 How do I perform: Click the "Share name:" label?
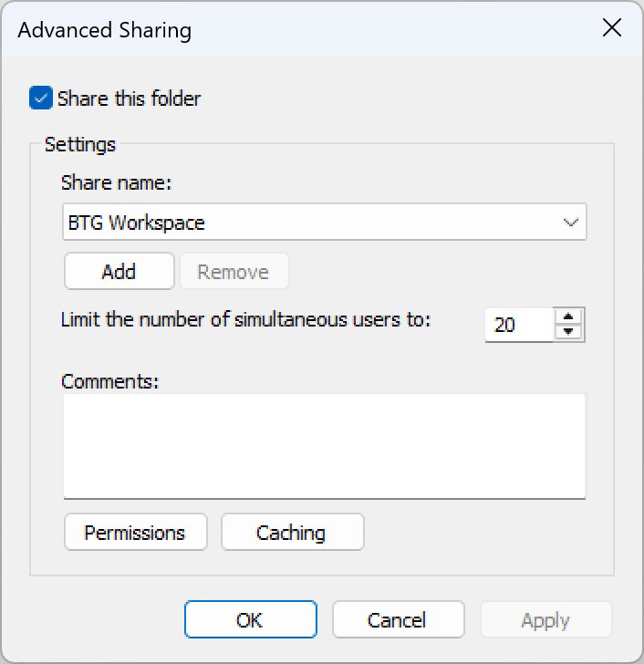pos(116,182)
